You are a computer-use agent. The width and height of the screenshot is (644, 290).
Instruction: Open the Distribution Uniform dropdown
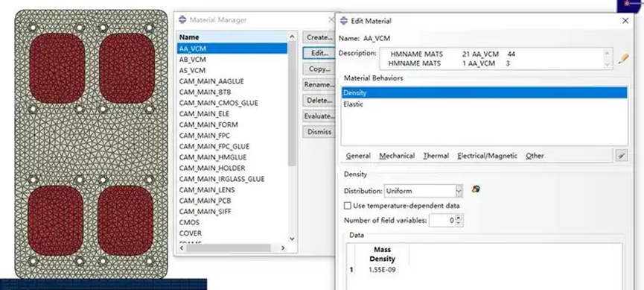tap(459, 191)
